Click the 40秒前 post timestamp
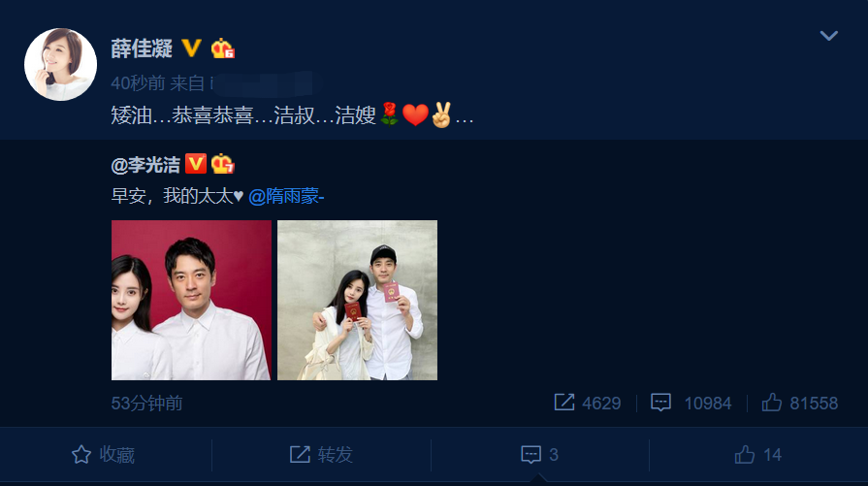868x486 pixels. point(138,83)
